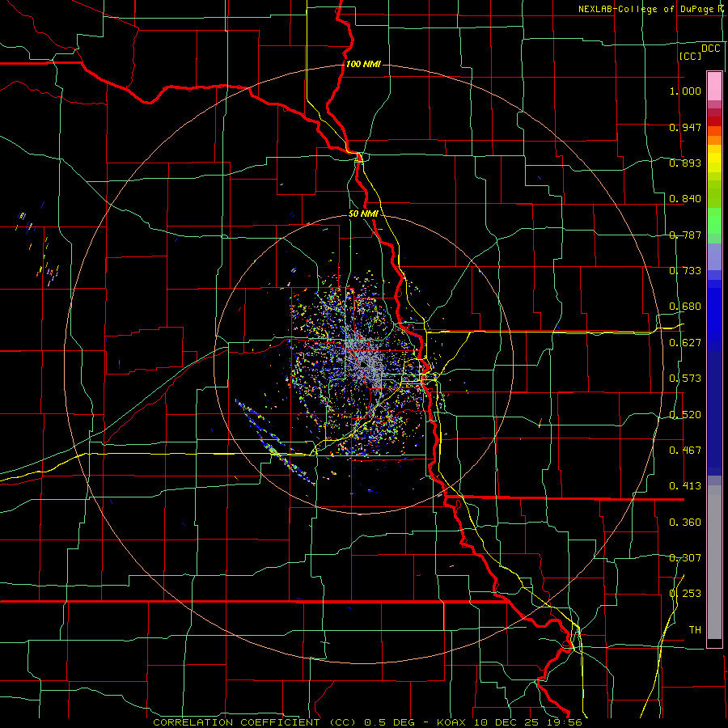728x728 pixels.
Task: Click the 0.307 color scale value
Action: pyautogui.click(x=685, y=558)
